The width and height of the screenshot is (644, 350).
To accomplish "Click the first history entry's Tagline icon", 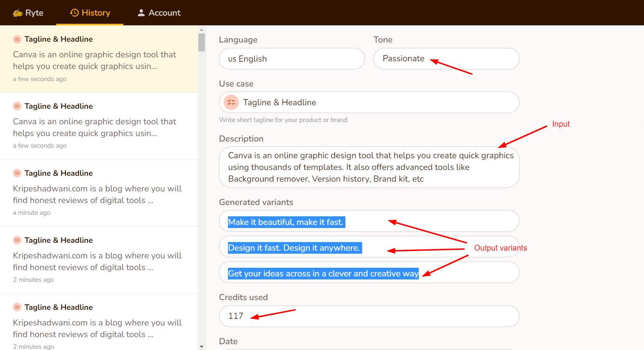I will (x=17, y=39).
